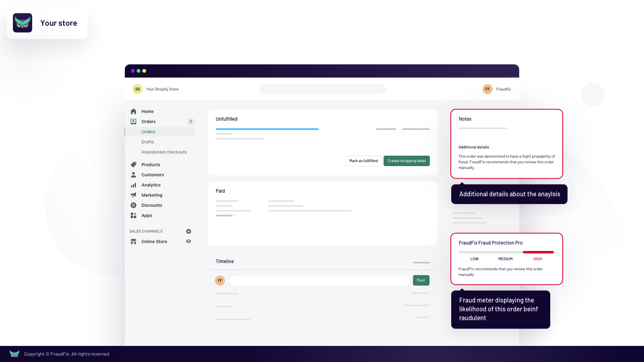Click the LOW risk label

[475, 259]
